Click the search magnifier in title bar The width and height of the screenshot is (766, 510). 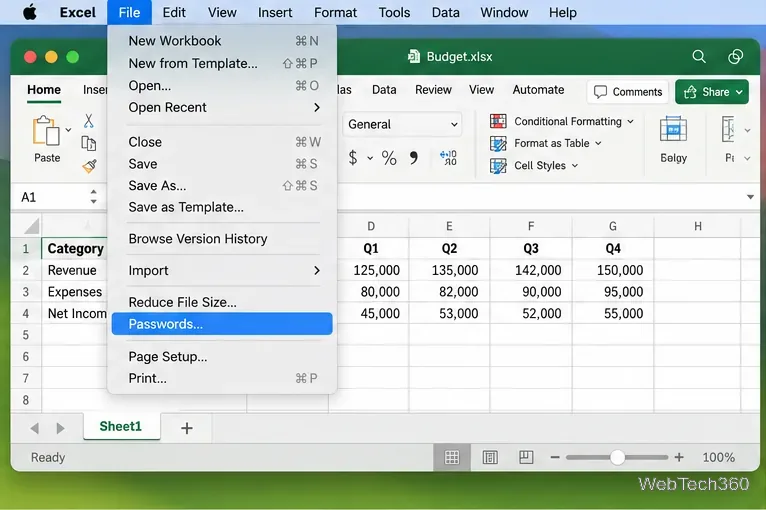point(699,57)
